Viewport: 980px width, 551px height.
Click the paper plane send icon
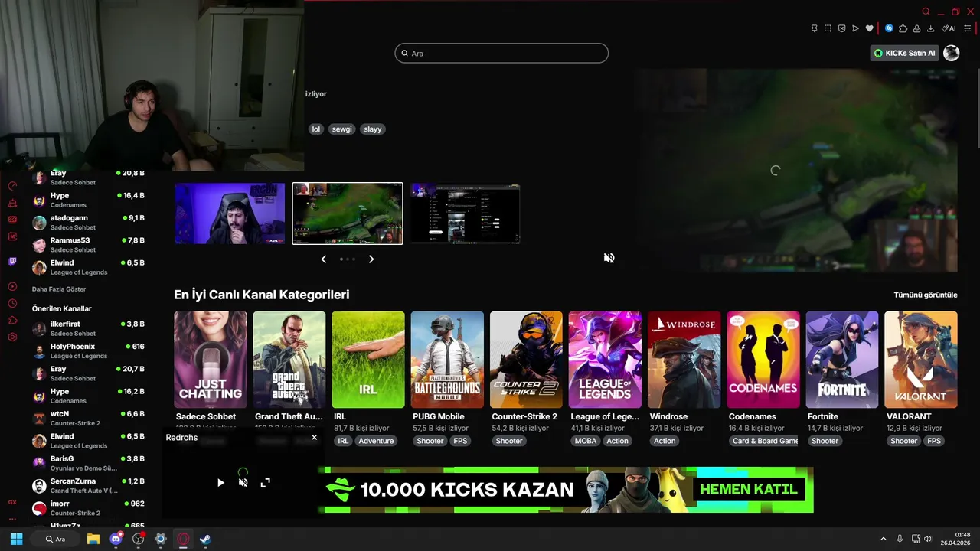pos(855,28)
